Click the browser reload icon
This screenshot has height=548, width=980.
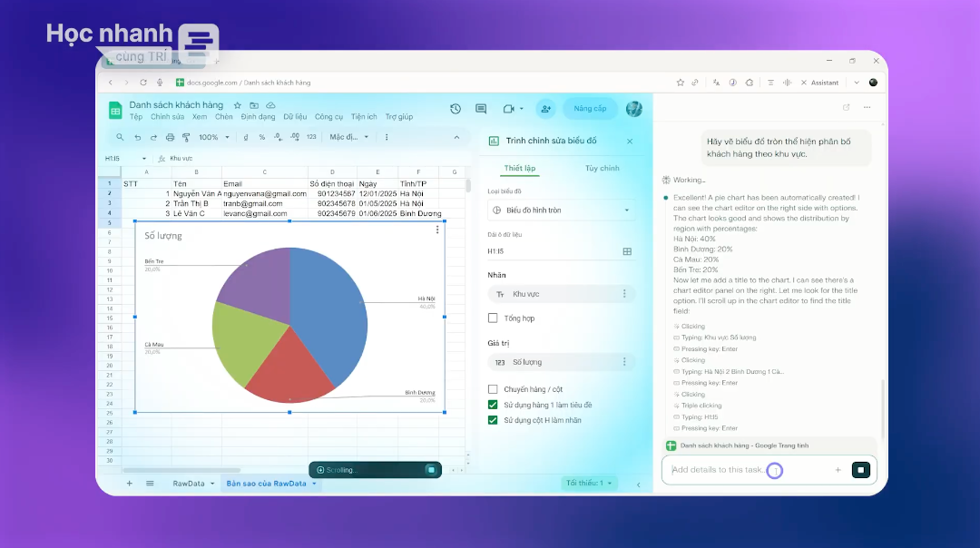point(143,83)
